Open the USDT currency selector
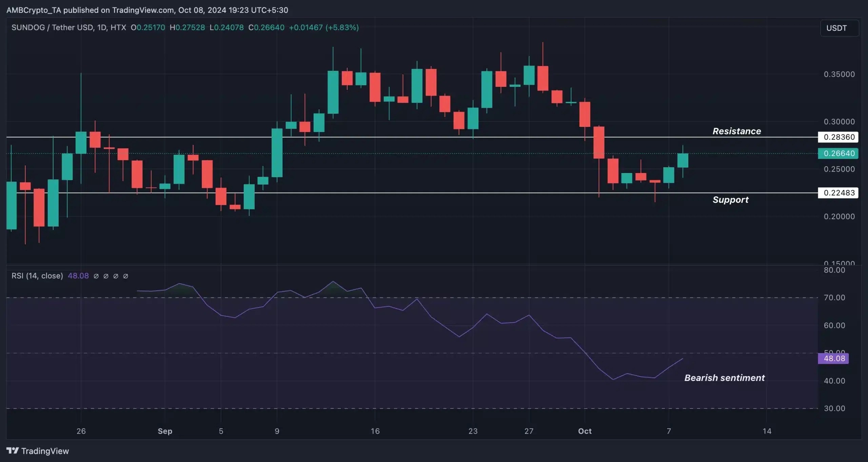Image resolution: width=868 pixels, height=462 pixels. pyautogui.click(x=839, y=28)
